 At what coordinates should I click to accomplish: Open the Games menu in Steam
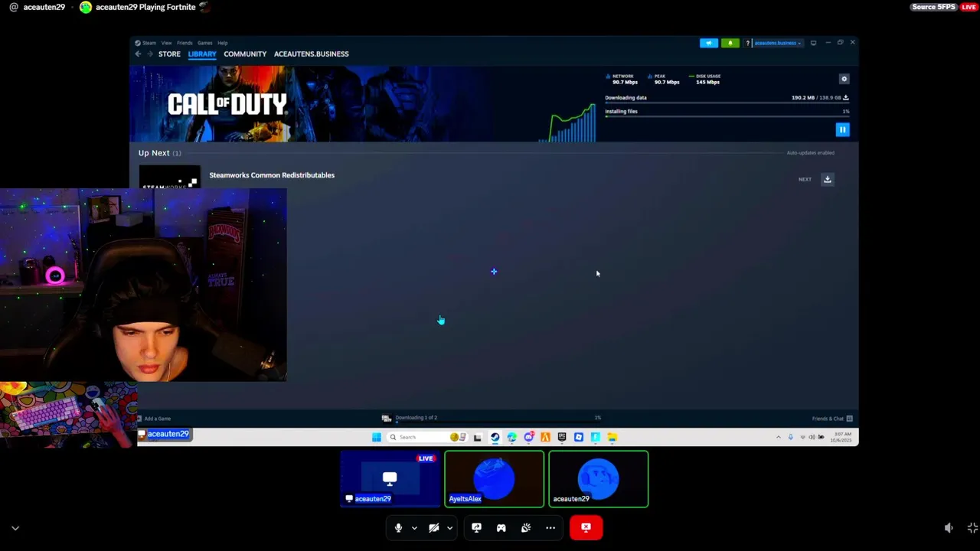(204, 43)
